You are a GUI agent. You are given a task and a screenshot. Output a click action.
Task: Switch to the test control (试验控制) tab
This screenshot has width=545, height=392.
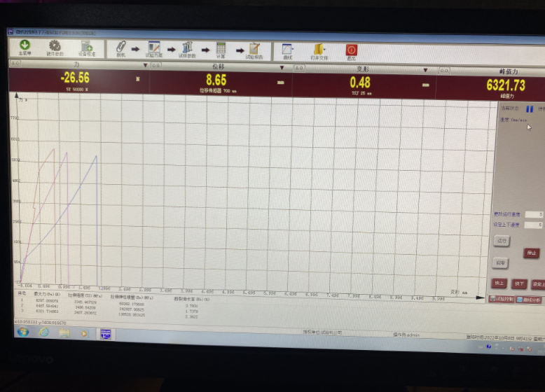click(x=503, y=299)
